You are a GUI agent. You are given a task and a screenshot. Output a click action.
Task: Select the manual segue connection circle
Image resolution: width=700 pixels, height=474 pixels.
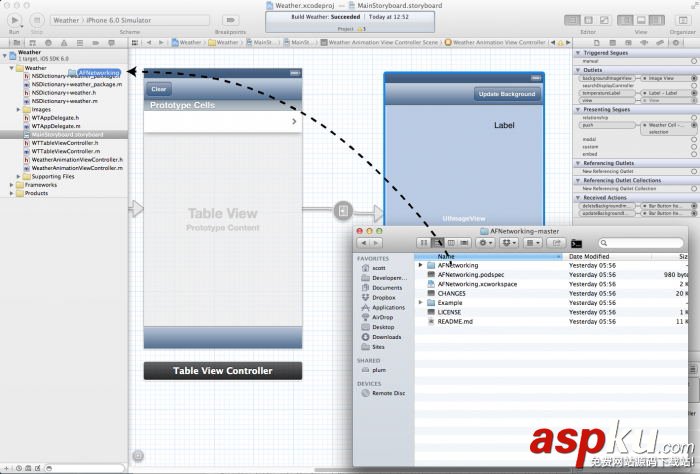coord(694,61)
